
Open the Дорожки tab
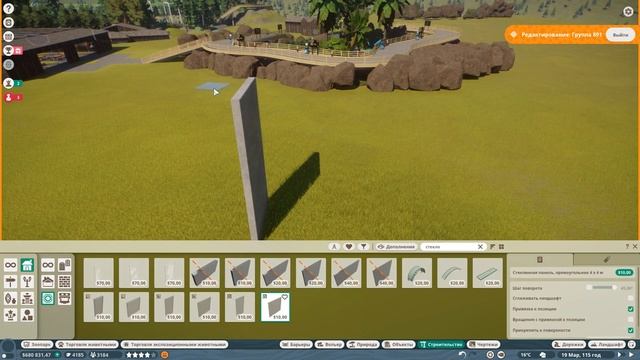(x=568, y=344)
